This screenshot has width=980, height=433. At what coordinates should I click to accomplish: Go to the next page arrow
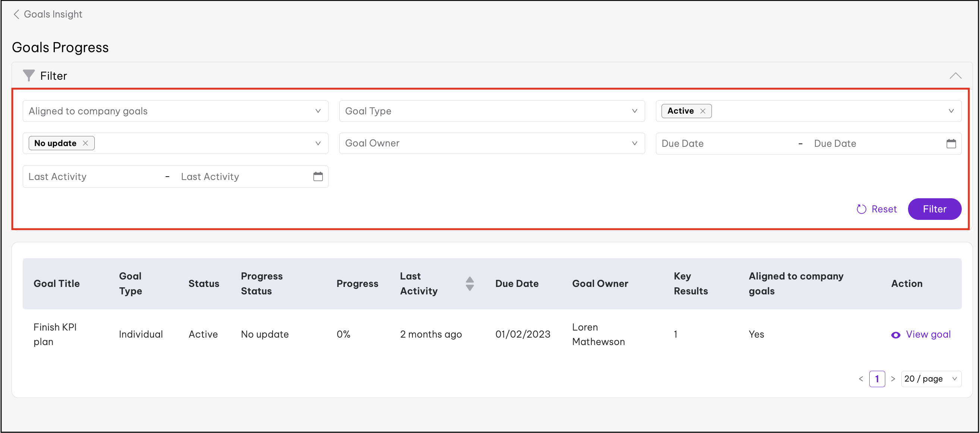coord(893,379)
